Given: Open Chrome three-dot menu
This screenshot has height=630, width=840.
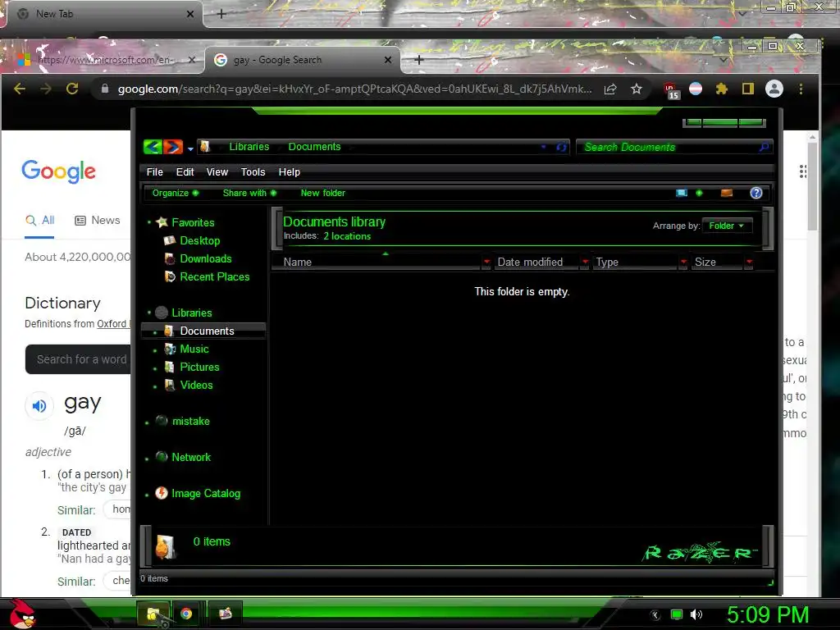Looking at the screenshot, I should click(801, 89).
